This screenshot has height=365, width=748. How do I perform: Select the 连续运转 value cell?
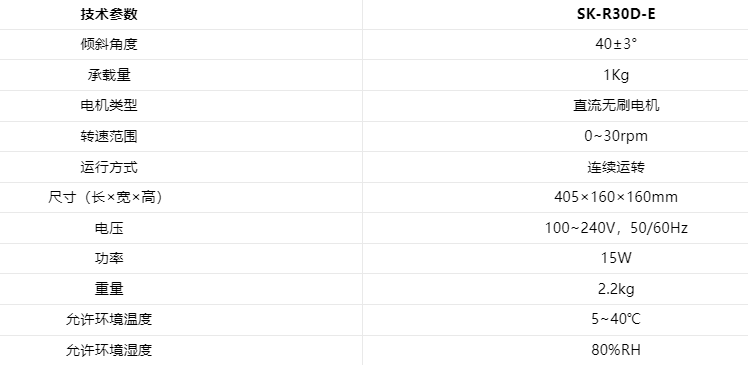click(616, 167)
